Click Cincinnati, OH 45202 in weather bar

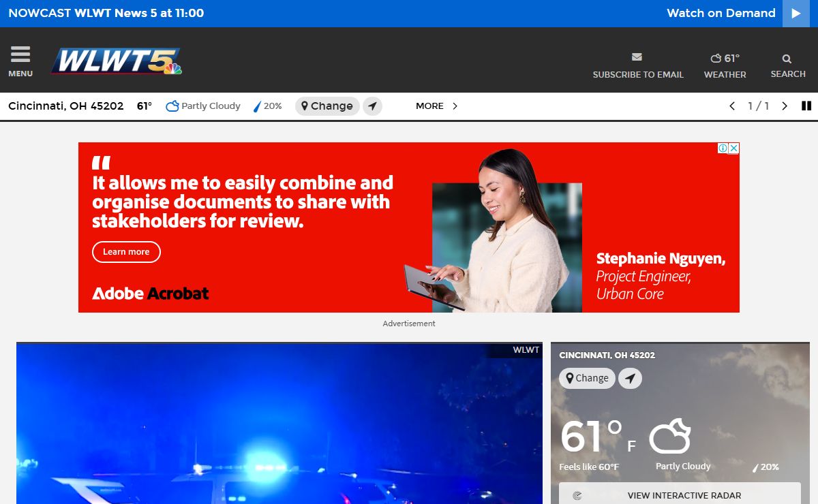(x=66, y=106)
